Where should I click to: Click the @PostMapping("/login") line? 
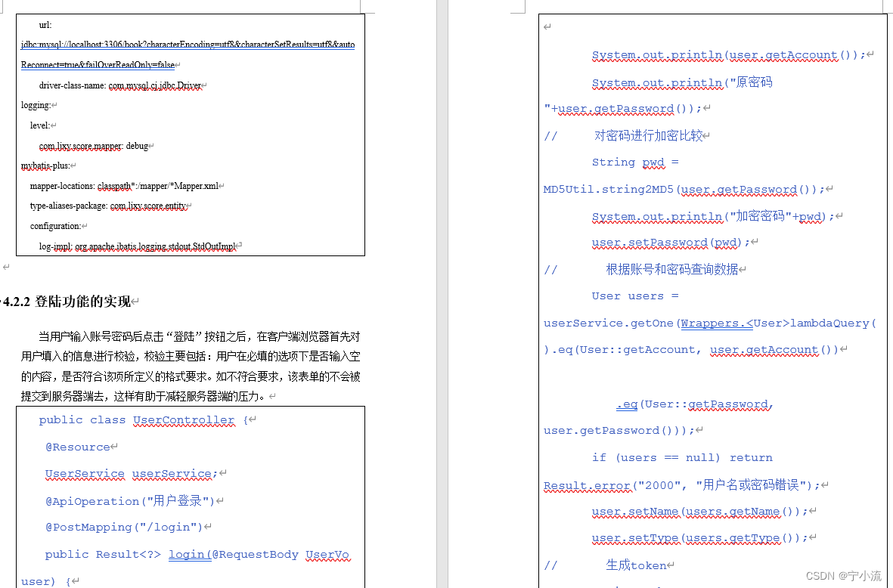pyautogui.click(x=124, y=528)
